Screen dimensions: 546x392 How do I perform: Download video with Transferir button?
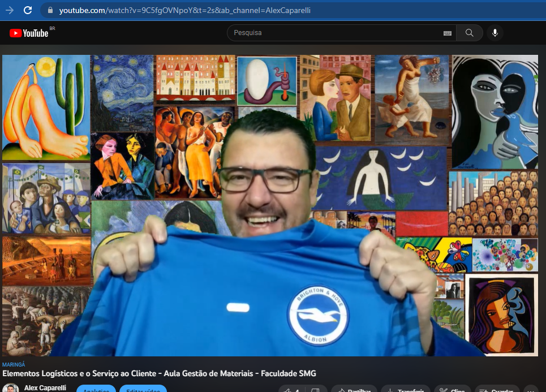coord(406,390)
